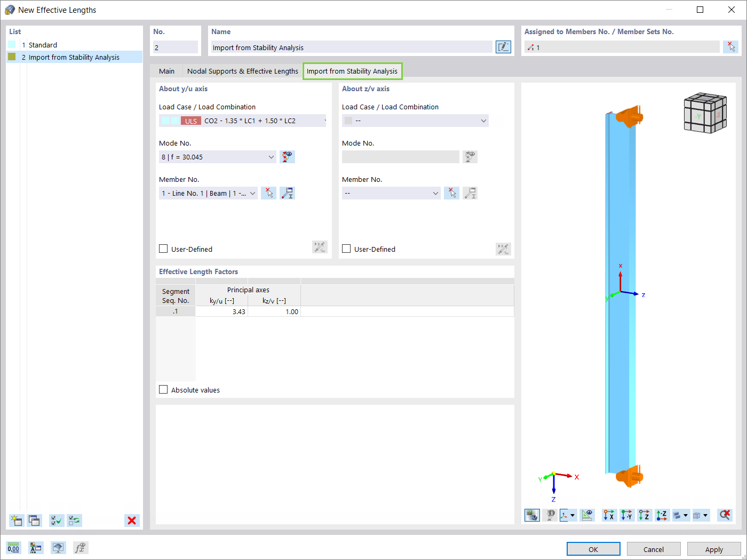Switch to the Main tab
Image resolution: width=747 pixels, height=560 pixels.
(166, 71)
